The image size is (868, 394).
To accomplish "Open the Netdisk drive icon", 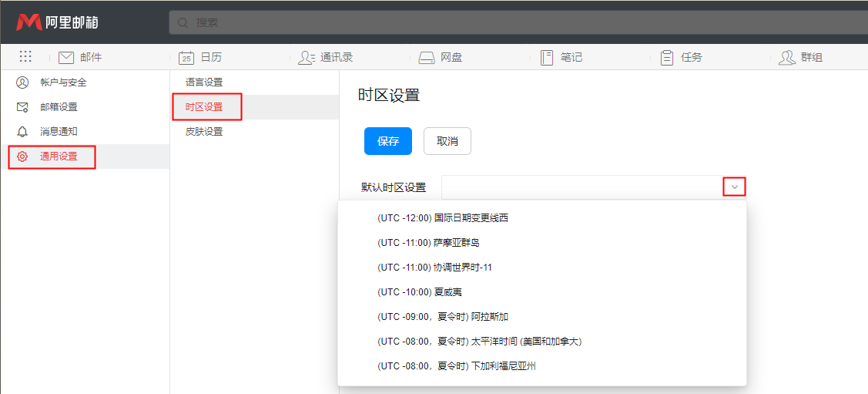I will coord(427,57).
